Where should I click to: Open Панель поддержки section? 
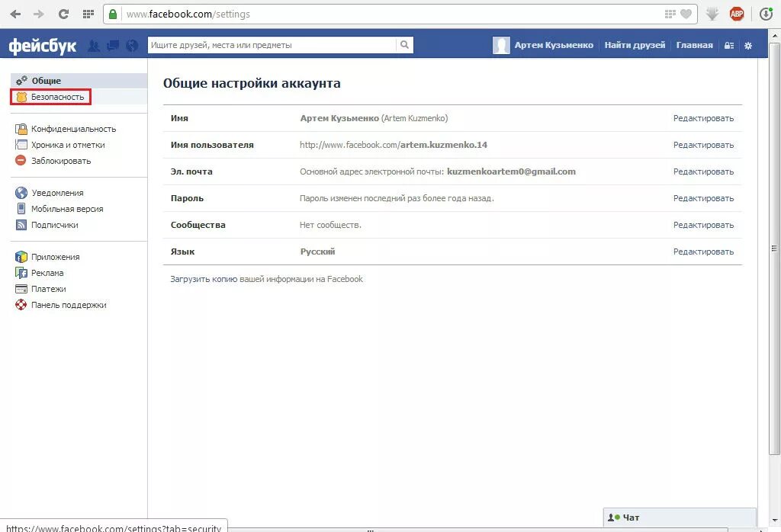click(x=69, y=305)
